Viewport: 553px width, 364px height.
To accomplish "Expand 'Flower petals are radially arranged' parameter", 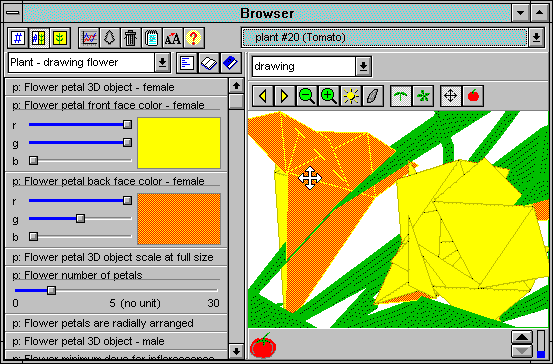I will (x=116, y=323).
